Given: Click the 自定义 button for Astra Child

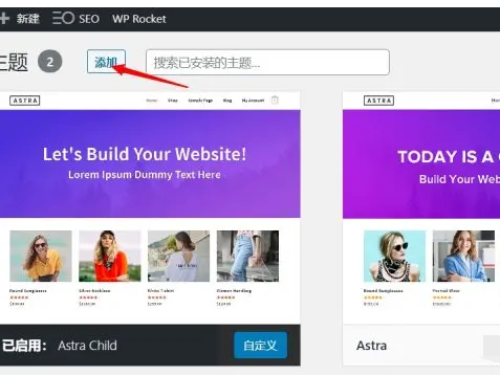Looking at the screenshot, I should pyautogui.click(x=260, y=345).
